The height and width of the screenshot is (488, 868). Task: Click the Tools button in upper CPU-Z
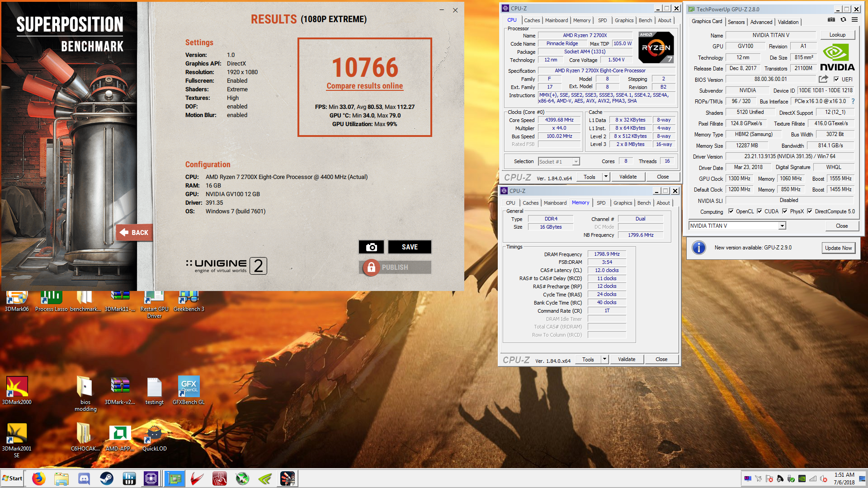(590, 177)
